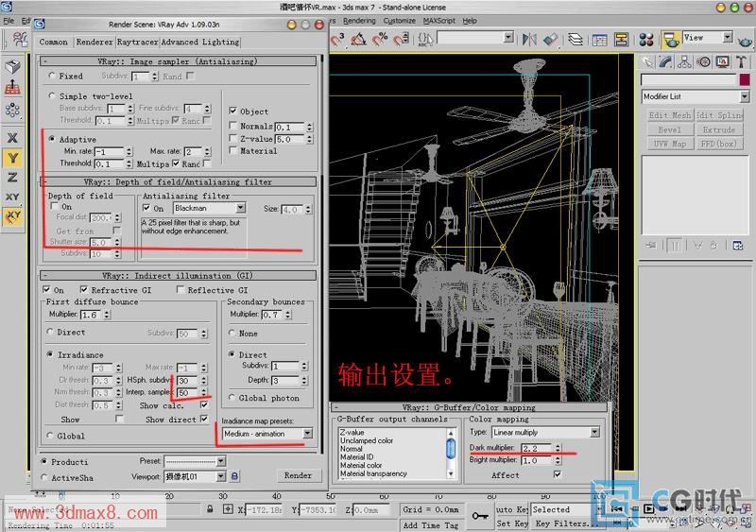Toggle the Spinner Snap icon
The image size is (756, 532).
point(402,39)
